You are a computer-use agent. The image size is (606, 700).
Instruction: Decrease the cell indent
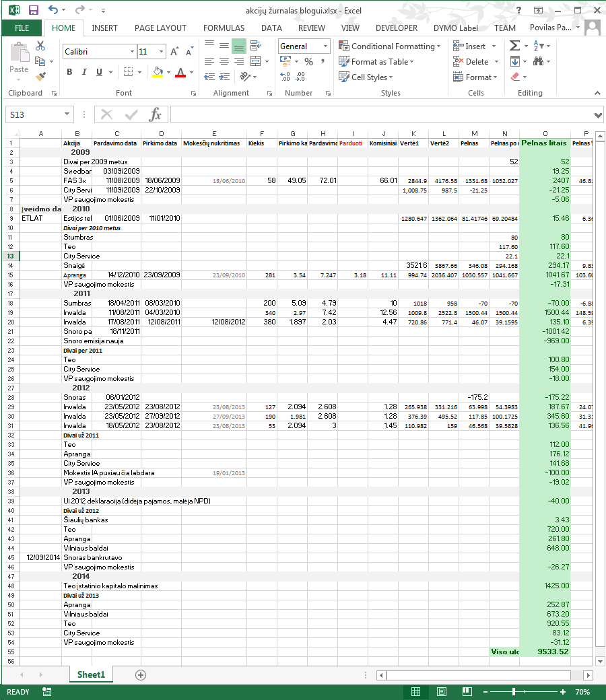pyautogui.click(x=209, y=77)
